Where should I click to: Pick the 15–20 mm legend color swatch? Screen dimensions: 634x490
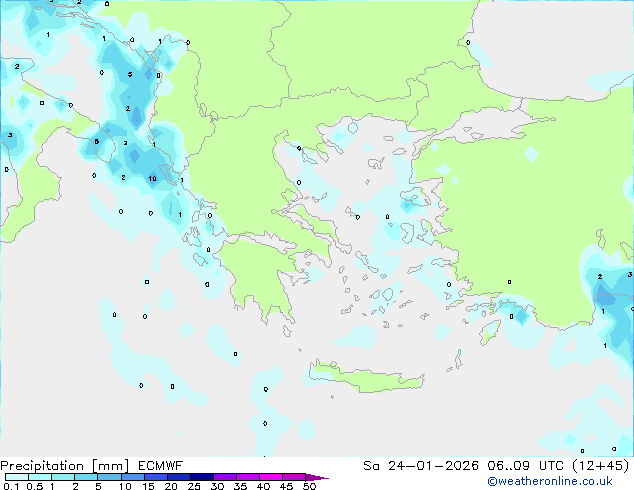[x=155, y=477]
